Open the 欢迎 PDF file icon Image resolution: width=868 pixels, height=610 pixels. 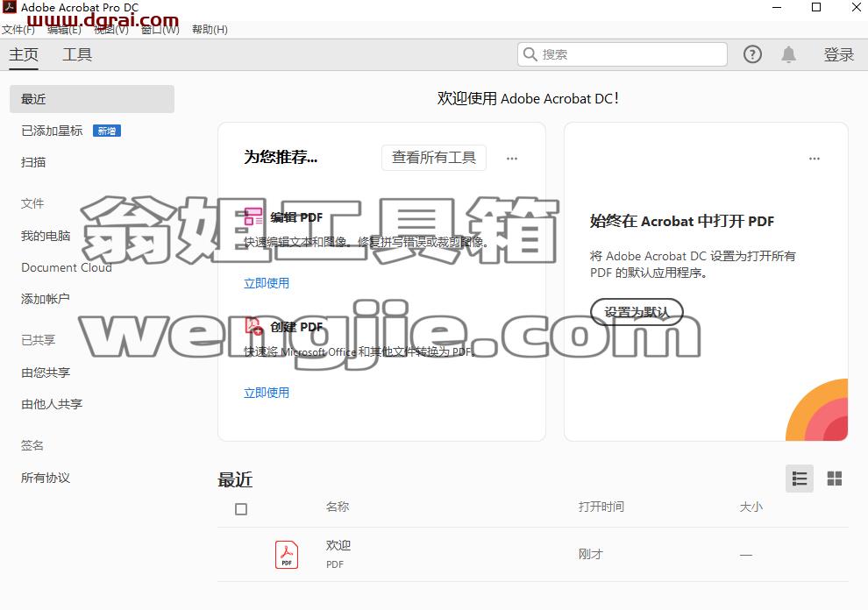287,555
